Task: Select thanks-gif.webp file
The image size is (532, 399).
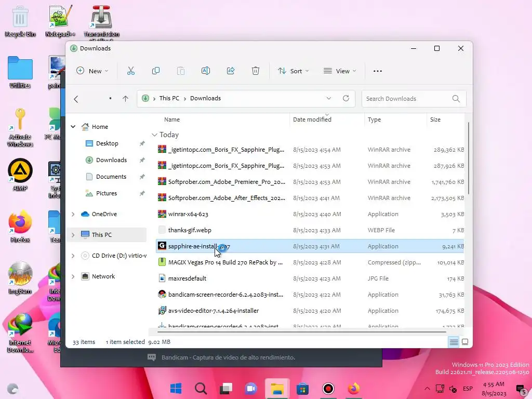Action: point(310,230)
